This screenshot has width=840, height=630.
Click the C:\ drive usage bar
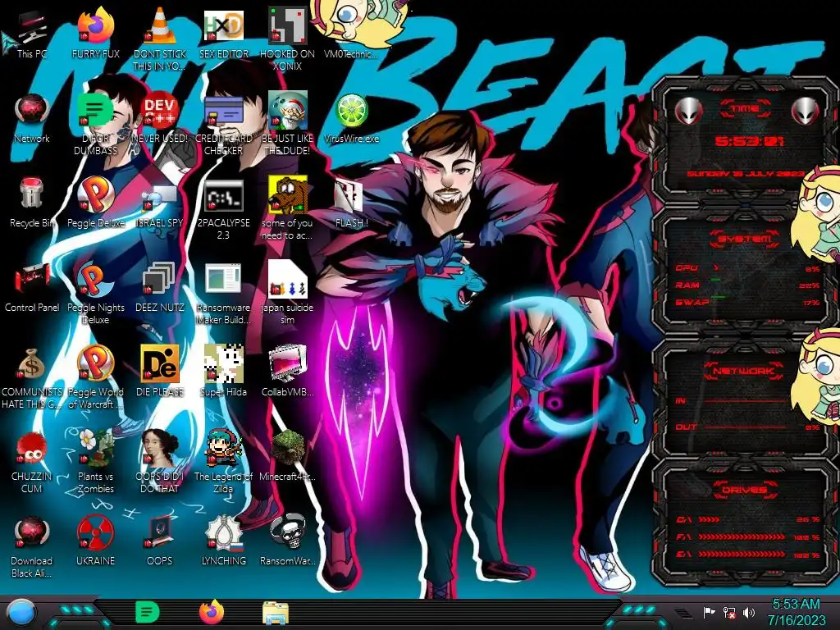click(x=747, y=519)
